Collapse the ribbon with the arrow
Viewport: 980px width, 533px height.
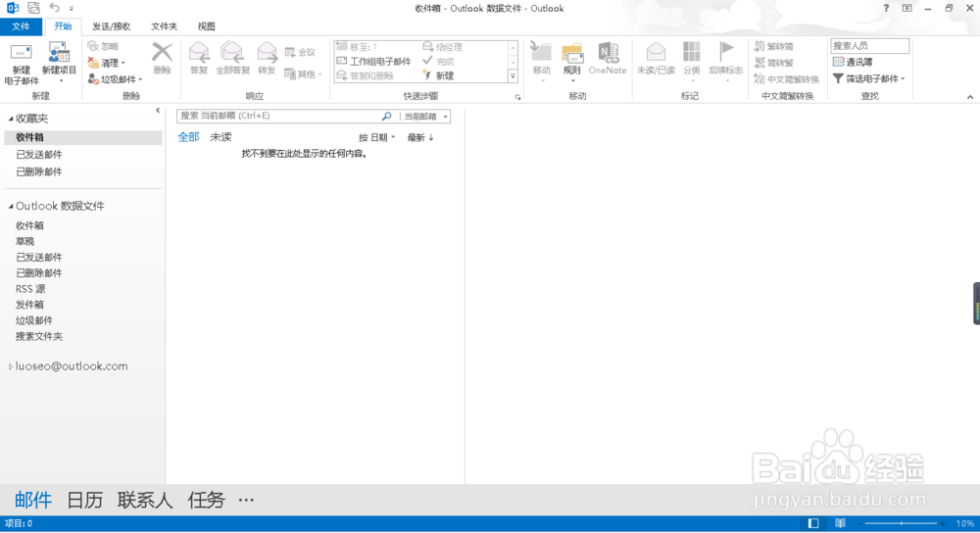coord(969,97)
